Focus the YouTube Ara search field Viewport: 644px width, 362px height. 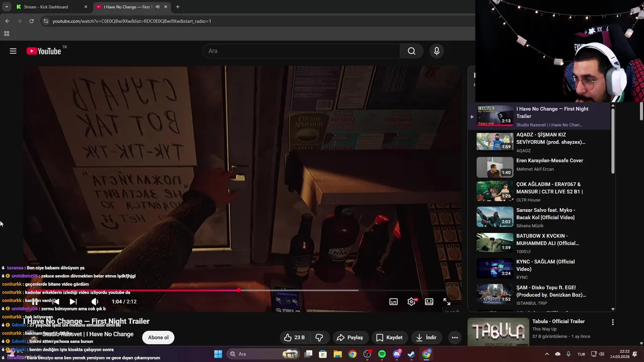tap(301, 51)
